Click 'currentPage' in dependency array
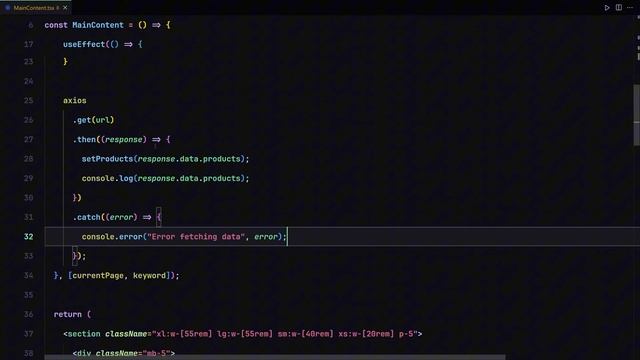The height and width of the screenshot is (360, 640). click(x=98, y=276)
